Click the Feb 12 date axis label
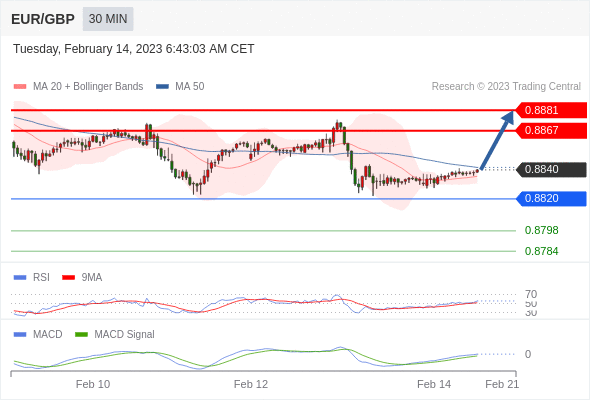This screenshot has height=400, width=590. pos(251,384)
